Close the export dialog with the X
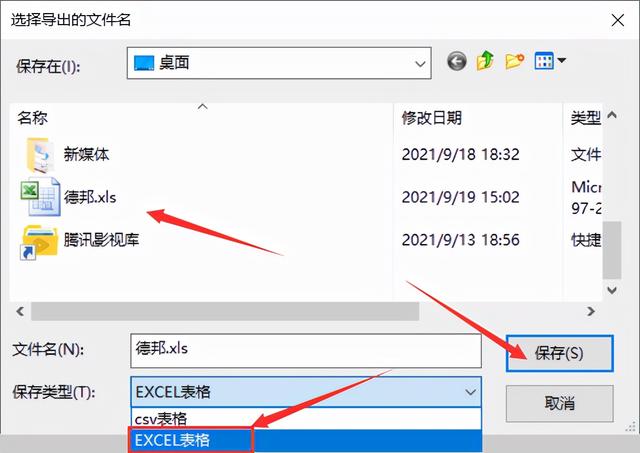Viewport: 640px width, 453px height. [617, 20]
